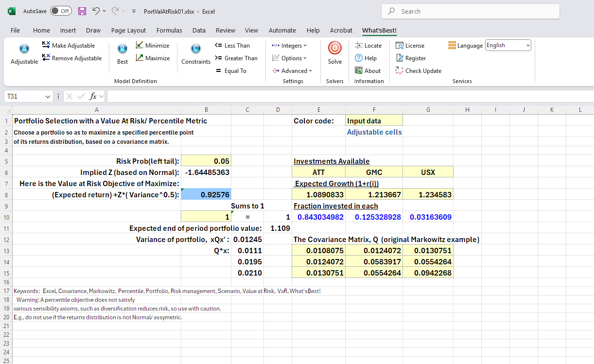Click the Locate icon
Image resolution: width=594 pixels, height=364 pixels.
tap(368, 46)
